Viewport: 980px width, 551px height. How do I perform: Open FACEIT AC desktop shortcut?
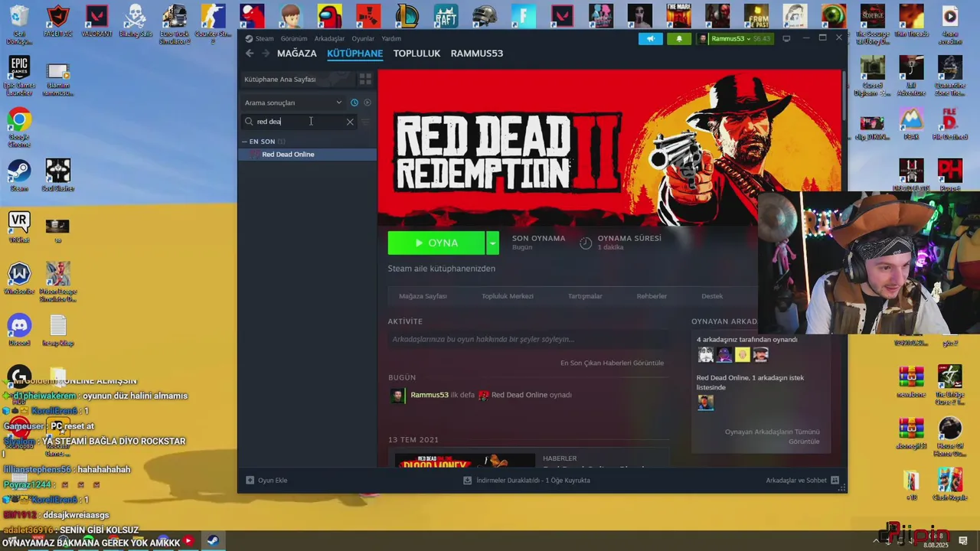pos(57,21)
